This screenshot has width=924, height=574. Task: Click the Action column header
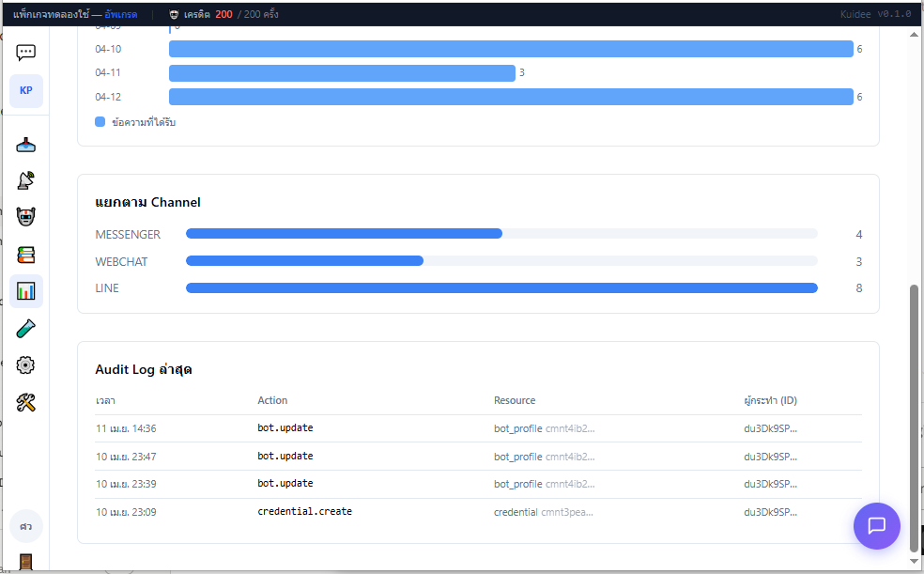click(272, 400)
